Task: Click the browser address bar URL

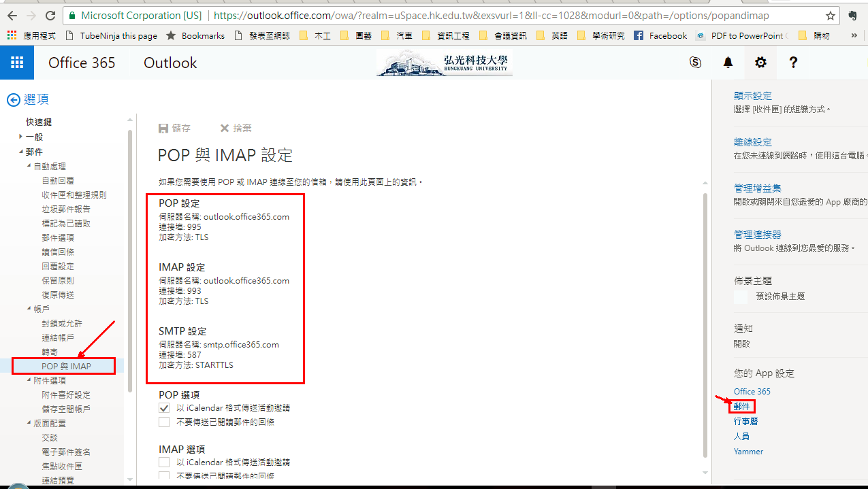Action: tap(492, 15)
